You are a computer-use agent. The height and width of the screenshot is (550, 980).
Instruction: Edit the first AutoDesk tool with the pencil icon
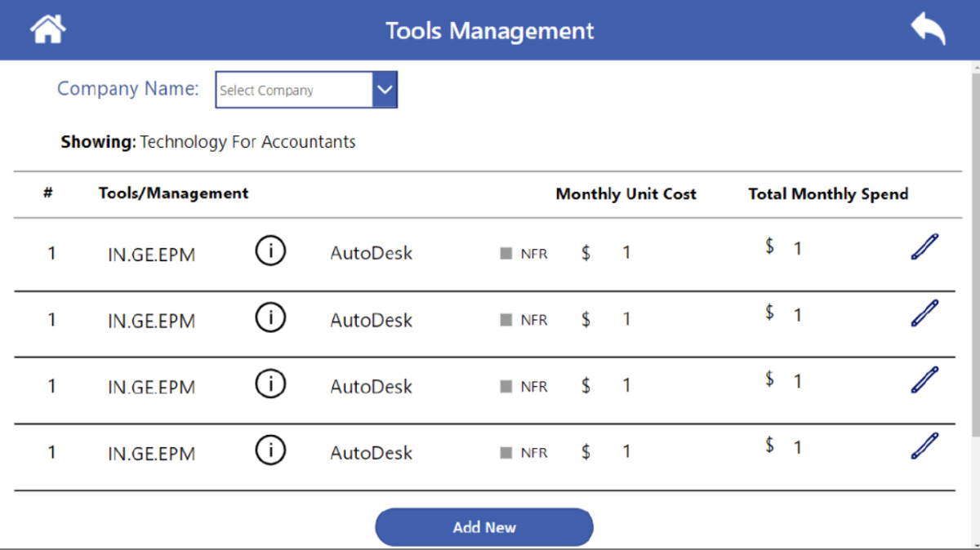coord(924,246)
